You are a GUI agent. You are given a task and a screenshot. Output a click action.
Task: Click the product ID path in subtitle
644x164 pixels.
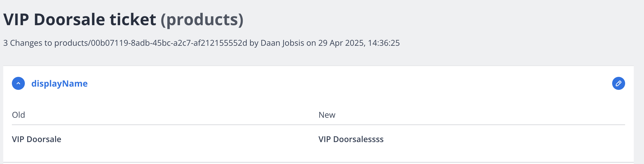coord(151,43)
